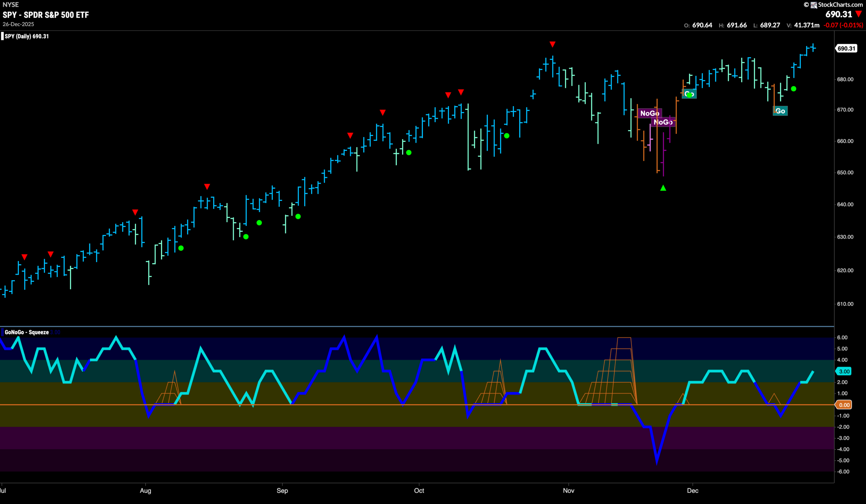Click the cyan 3.00 squeeze value tag
The width and height of the screenshot is (866, 504).
click(844, 371)
